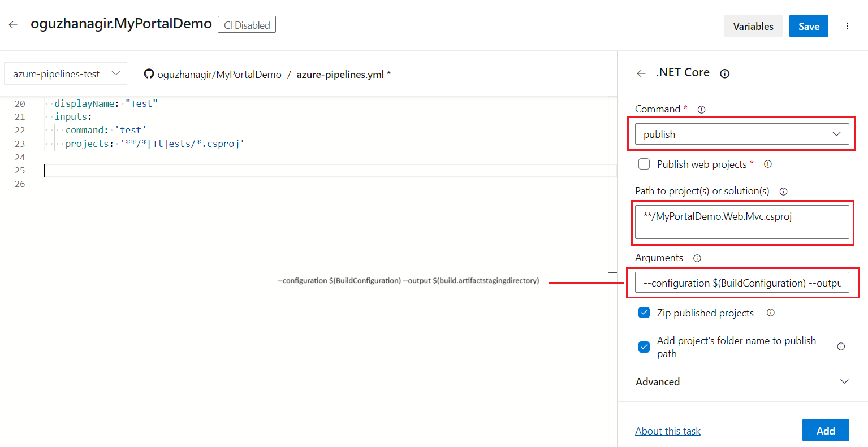Click the oguzhanagir.MyPortalDemo pipeline title
This screenshot has width=868, height=447.
point(121,24)
